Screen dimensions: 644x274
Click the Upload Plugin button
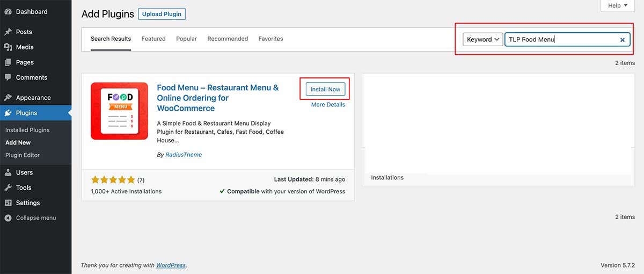[162, 13]
